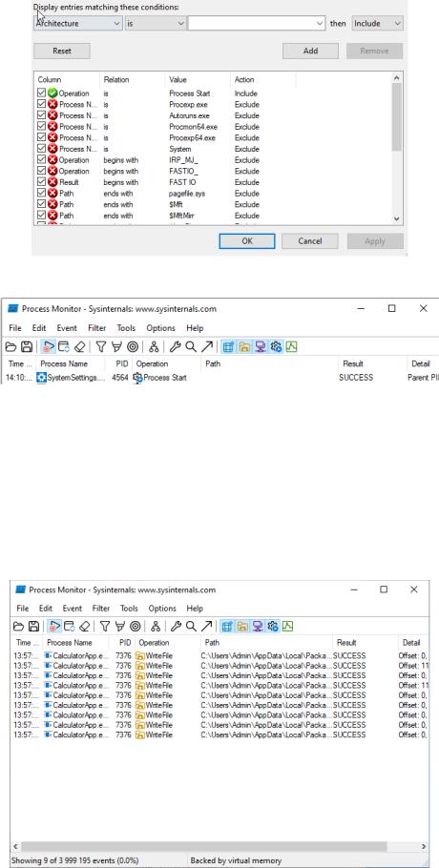Click Find magnifier icon in CalculatorApp Process Monitor window
The image size is (439, 868).
[x=191, y=626]
